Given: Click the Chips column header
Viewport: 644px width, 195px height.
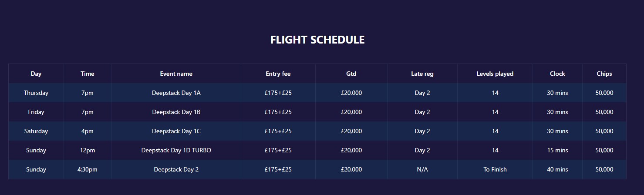Looking at the screenshot, I should pos(604,74).
